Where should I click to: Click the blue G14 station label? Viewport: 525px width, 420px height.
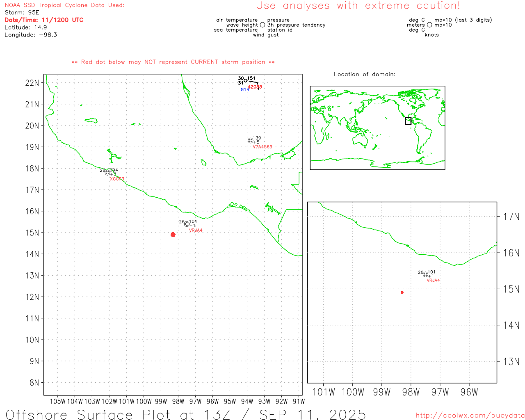pyautogui.click(x=244, y=89)
